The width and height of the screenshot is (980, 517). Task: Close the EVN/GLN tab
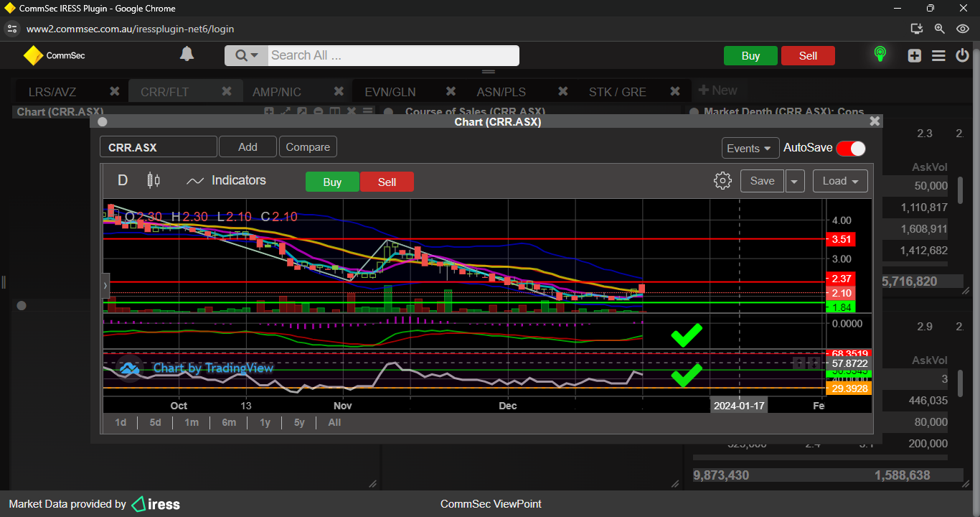(451, 91)
